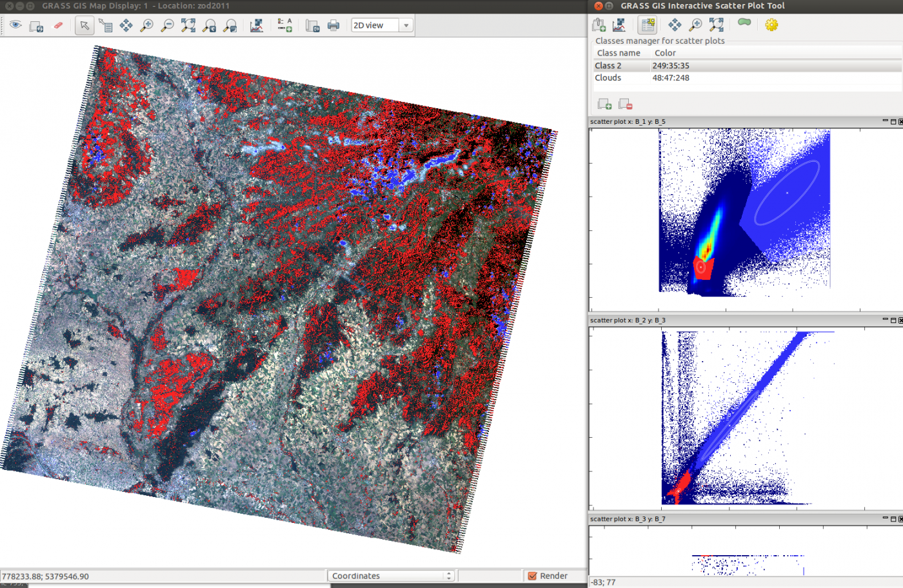Minimize the B_2 B_3 scatter plot panel
This screenshot has height=588, width=903.
pyautogui.click(x=885, y=320)
